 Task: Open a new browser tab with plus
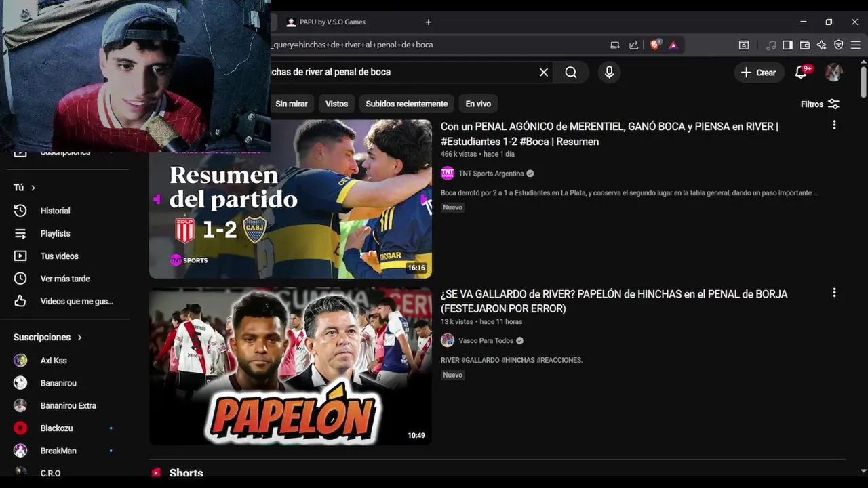[429, 22]
